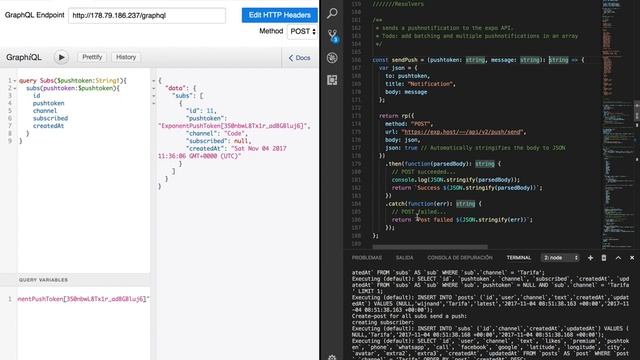Open the Docs panel in GraphiQL
The width and height of the screenshot is (640, 360).
tap(300, 58)
